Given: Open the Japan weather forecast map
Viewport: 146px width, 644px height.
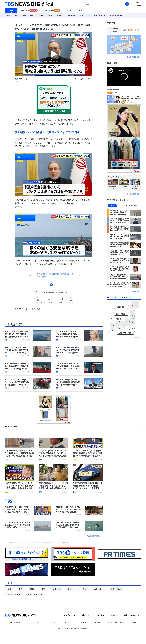Looking at the screenshot, I should pos(124,45).
